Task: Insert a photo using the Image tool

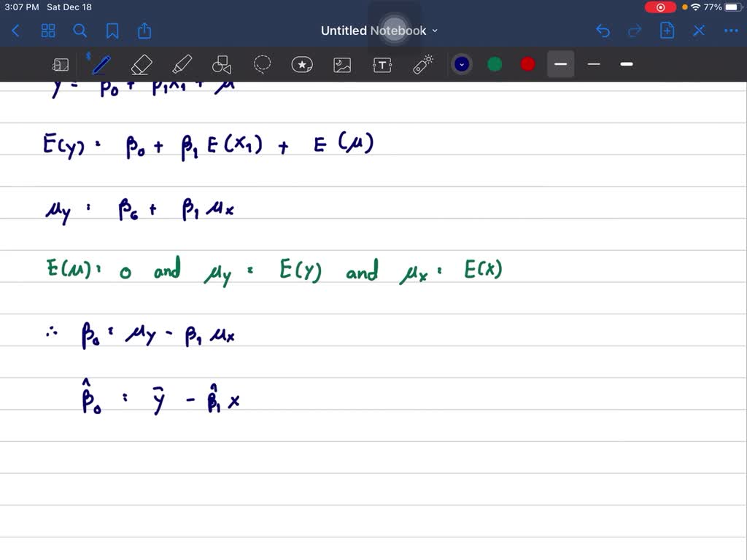Action: point(342,64)
